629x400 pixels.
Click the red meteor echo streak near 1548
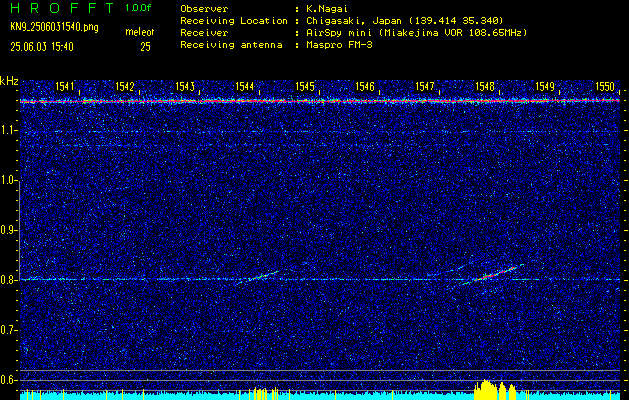pos(495,274)
